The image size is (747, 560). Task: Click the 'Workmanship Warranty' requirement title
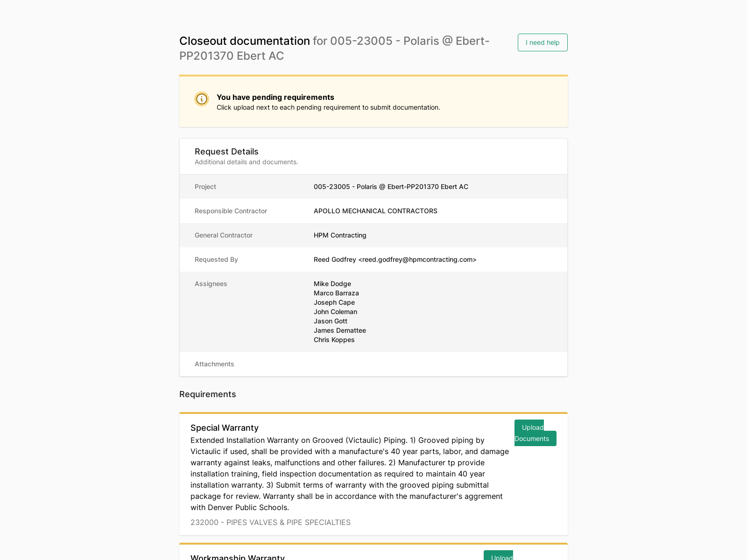(x=238, y=557)
